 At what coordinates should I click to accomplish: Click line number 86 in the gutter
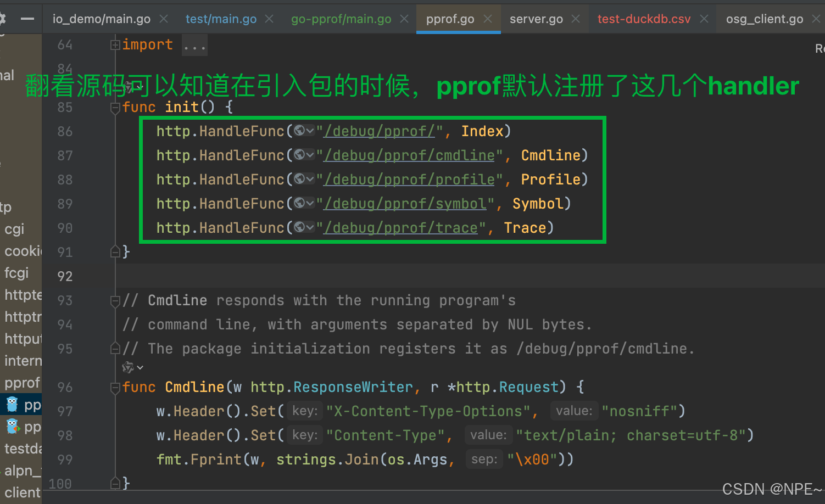(x=65, y=131)
